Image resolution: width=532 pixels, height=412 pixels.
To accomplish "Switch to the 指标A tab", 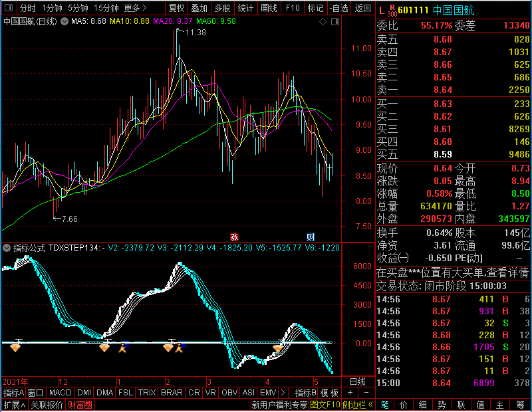I will pyautogui.click(x=13, y=393).
